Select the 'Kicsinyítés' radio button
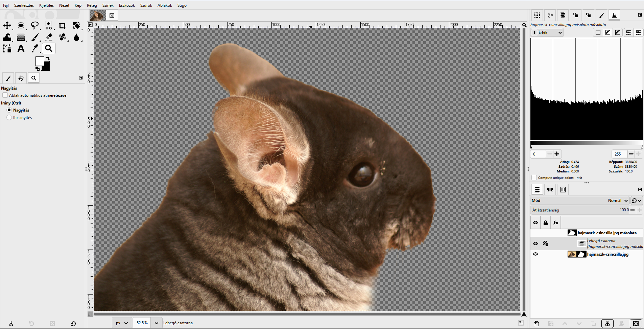 coord(9,118)
